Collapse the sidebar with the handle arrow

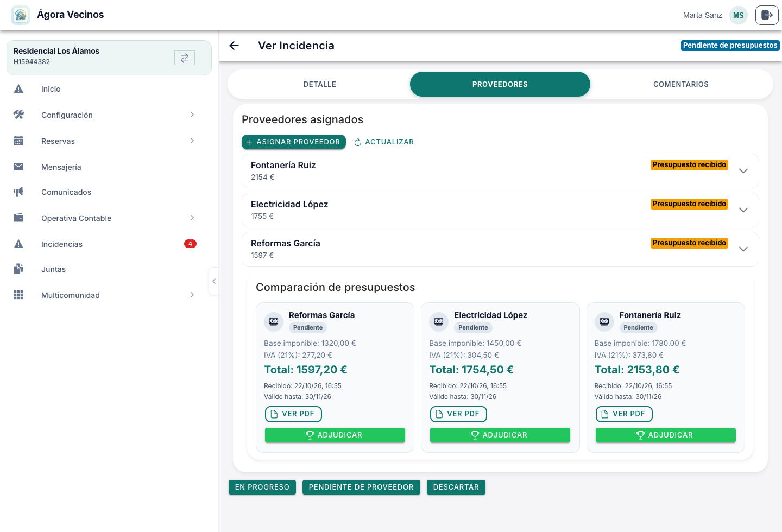[214, 281]
